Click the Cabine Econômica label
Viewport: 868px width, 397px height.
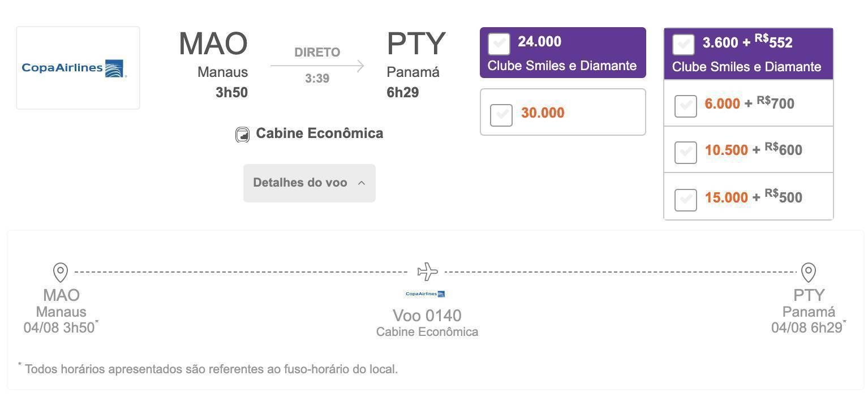pos(320,133)
